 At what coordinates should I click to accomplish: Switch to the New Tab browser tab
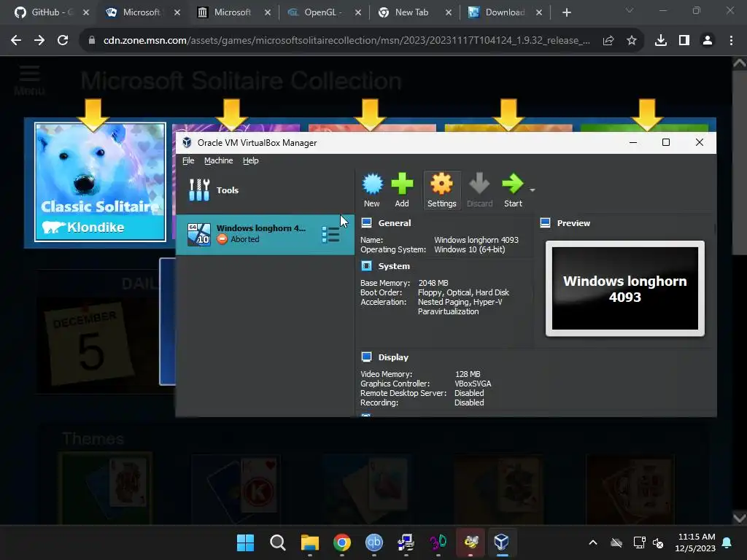pos(411,12)
